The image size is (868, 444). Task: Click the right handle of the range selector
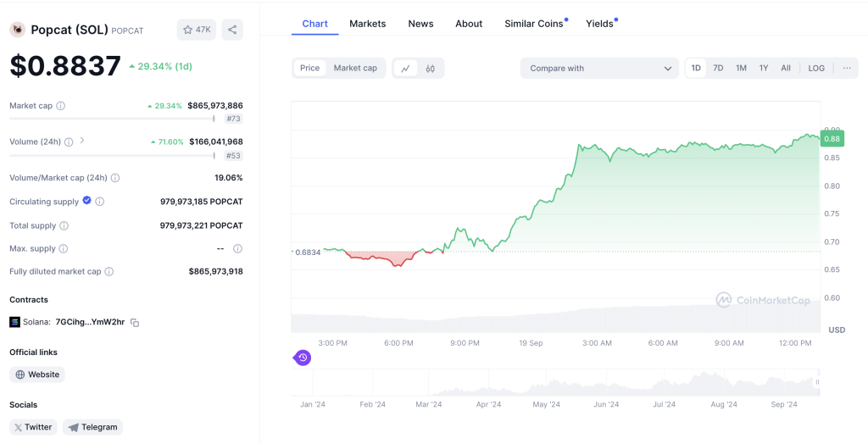[x=817, y=382]
